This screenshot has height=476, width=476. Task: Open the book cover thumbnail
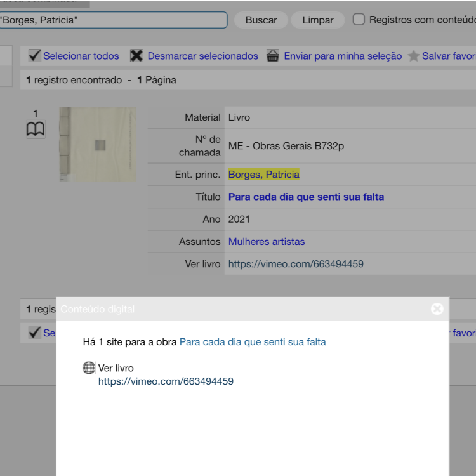pos(98,144)
